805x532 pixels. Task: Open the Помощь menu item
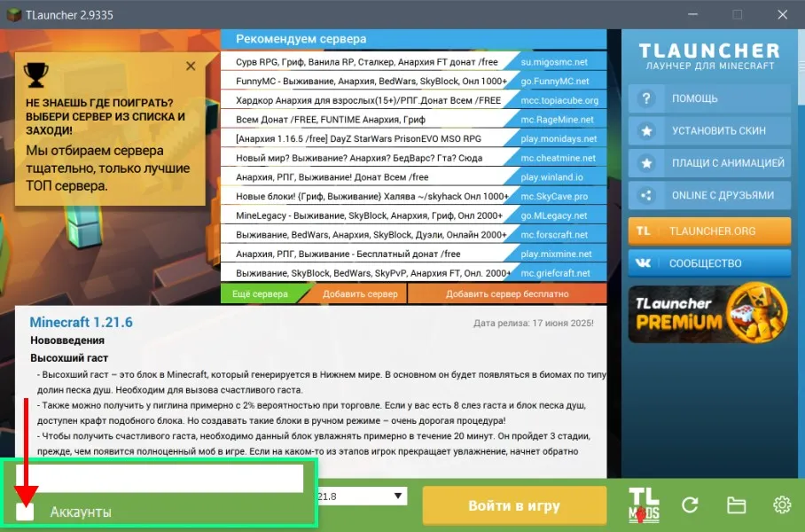[x=709, y=98]
